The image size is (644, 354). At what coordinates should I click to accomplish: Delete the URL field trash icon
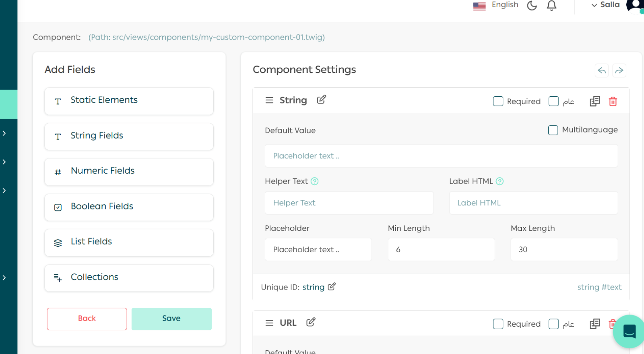coord(612,324)
